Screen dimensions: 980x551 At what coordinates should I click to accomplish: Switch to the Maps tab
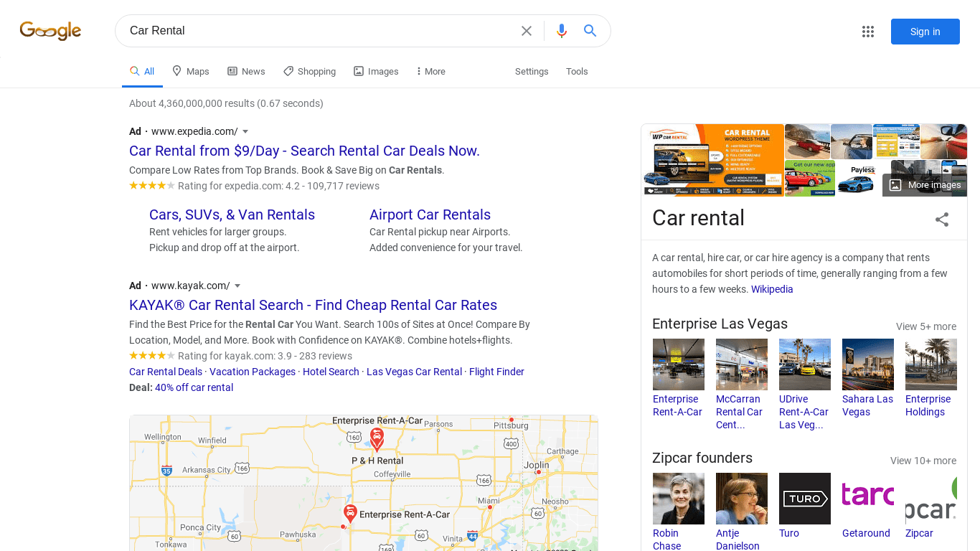tap(191, 72)
